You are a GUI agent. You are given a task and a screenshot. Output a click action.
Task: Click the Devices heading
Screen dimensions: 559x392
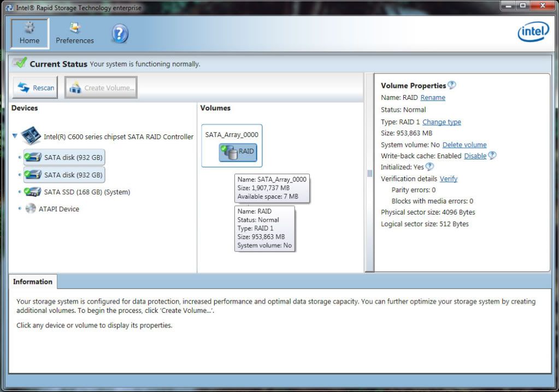pyautogui.click(x=25, y=108)
